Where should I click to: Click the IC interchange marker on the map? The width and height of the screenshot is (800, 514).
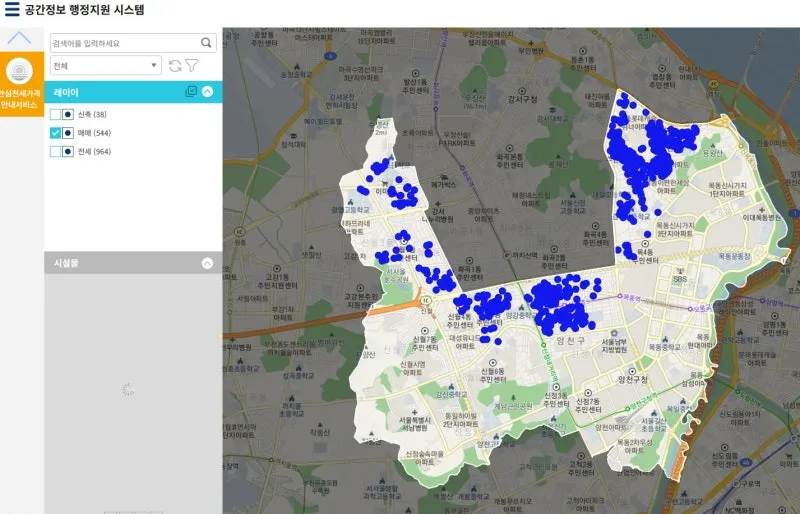click(x=426, y=299)
